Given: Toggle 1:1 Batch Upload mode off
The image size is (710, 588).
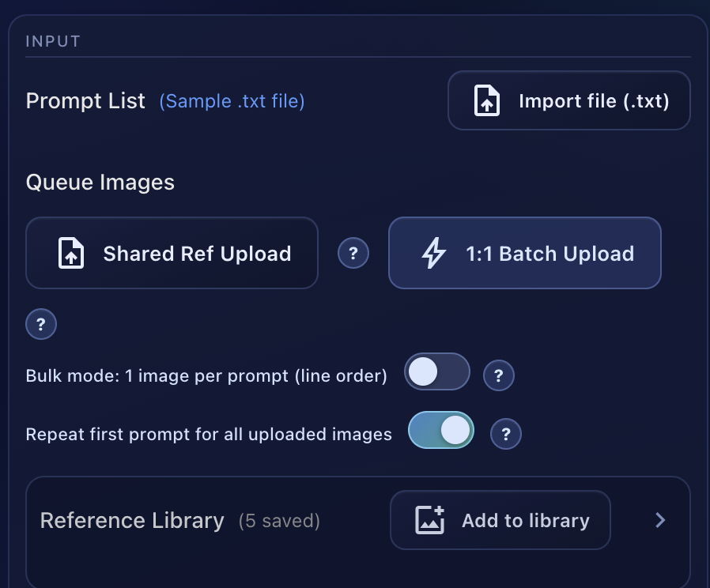Looking at the screenshot, I should click(524, 253).
